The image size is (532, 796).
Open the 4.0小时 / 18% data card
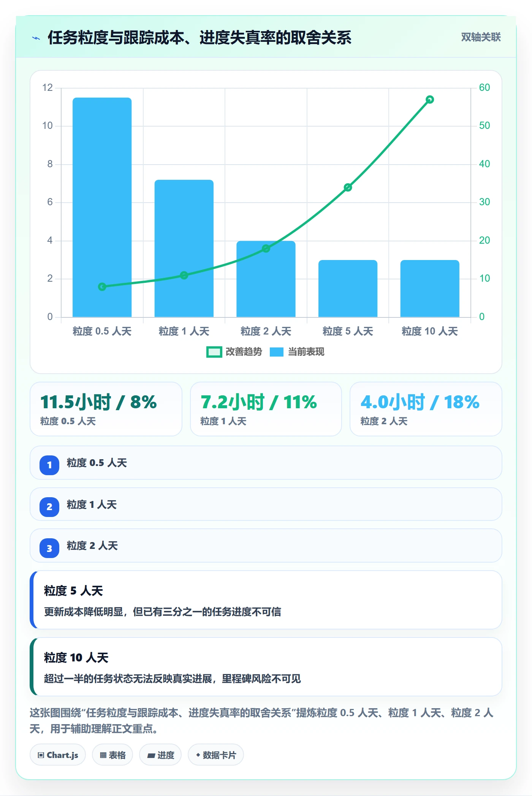(x=426, y=409)
